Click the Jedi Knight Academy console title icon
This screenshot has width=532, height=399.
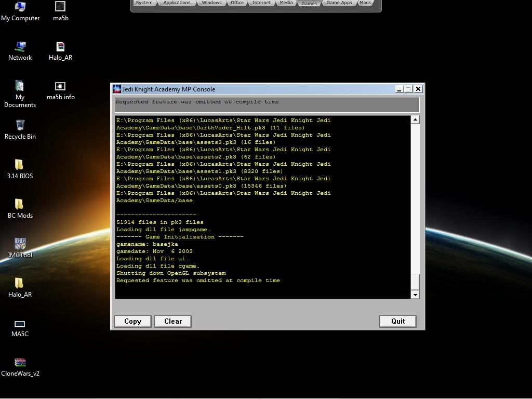pyautogui.click(x=117, y=89)
